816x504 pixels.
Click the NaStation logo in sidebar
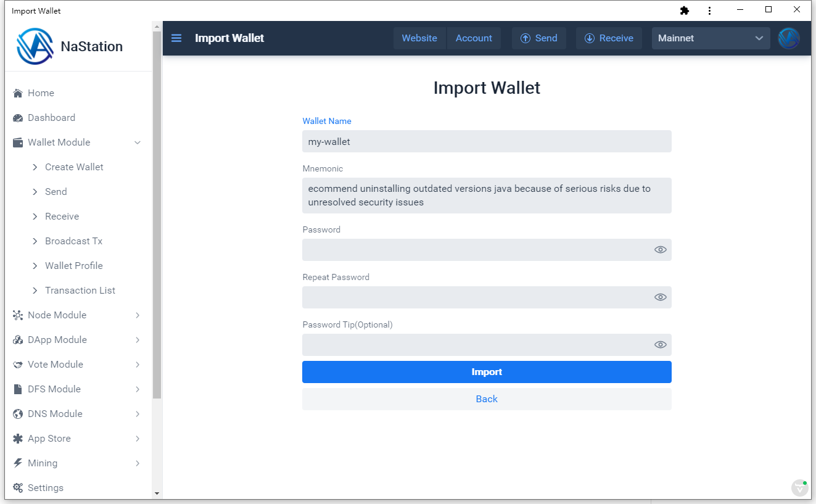point(35,46)
